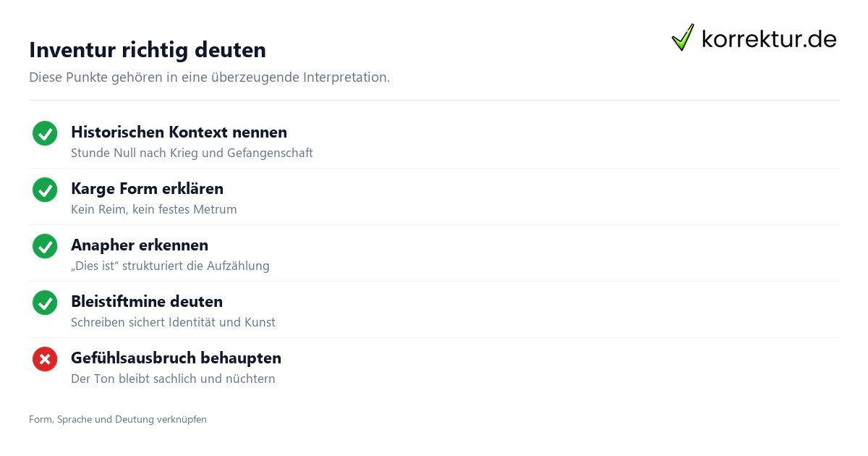
Task: Select the heading Inventur richtig deuten
Action: [148, 50]
